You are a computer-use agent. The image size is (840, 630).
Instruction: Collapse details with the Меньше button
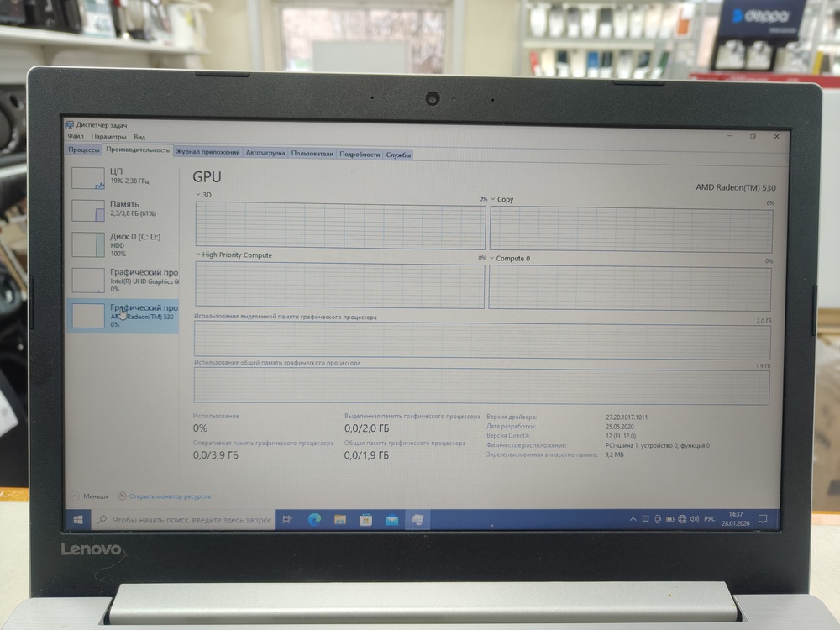[90, 496]
